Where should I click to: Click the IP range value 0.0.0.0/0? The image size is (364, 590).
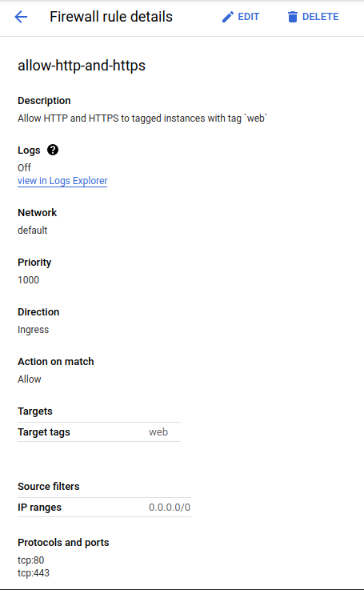coord(170,508)
